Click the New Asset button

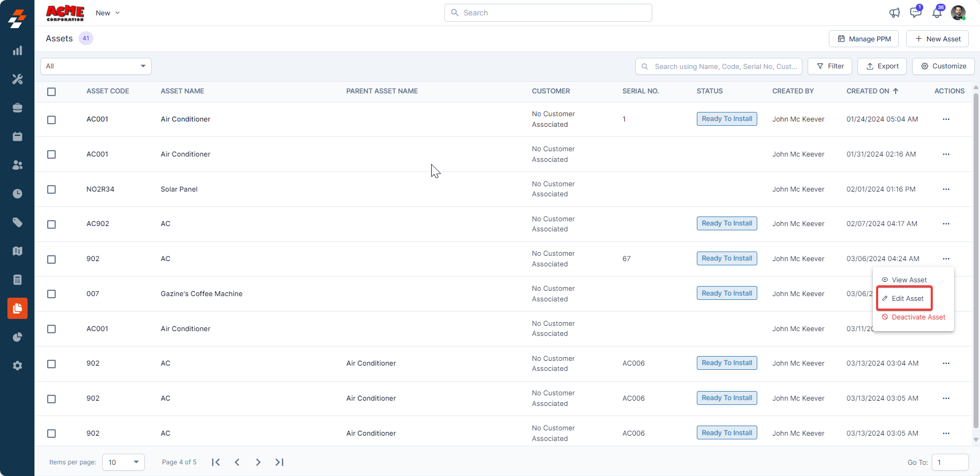point(937,39)
